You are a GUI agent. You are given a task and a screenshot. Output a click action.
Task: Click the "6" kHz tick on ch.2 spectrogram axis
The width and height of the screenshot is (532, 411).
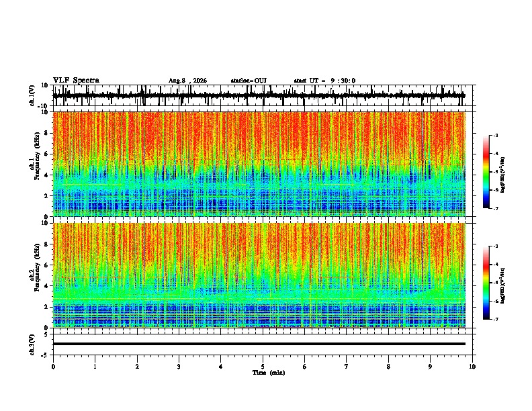(x=46, y=265)
